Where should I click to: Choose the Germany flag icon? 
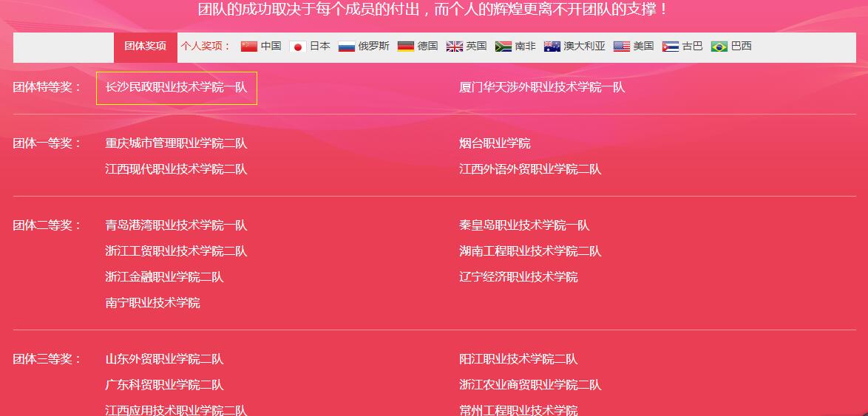click(x=406, y=47)
